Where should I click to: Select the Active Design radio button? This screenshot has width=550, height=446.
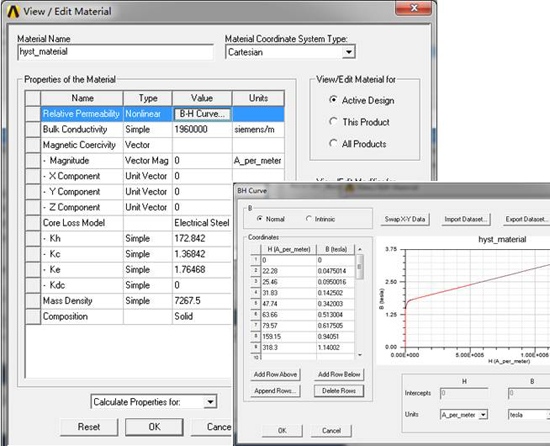tap(333, 100)
